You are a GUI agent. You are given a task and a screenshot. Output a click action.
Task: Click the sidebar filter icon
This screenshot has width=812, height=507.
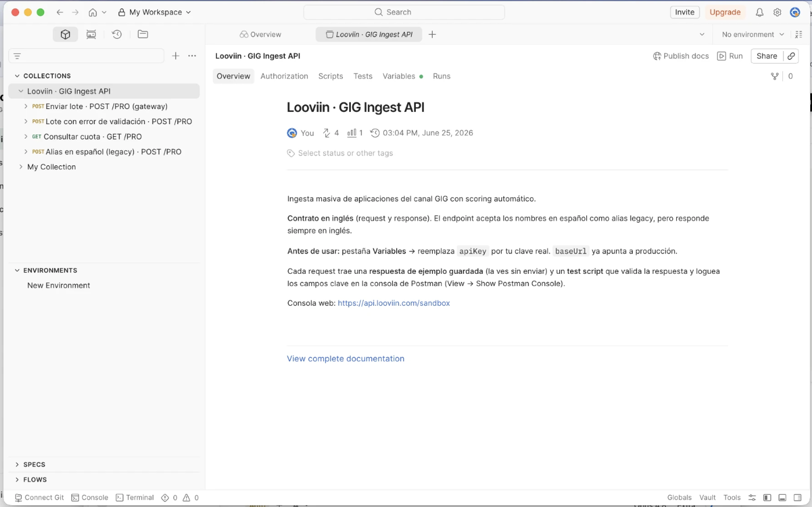click(17, 56)
